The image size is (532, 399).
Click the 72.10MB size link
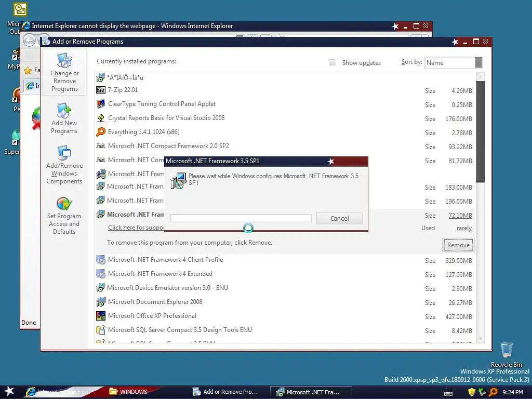(x=460, y=216)
